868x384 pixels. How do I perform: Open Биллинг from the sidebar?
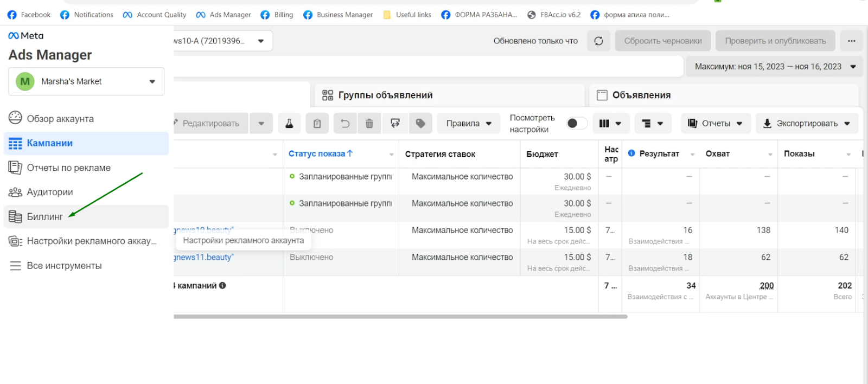tap(86, 216)
